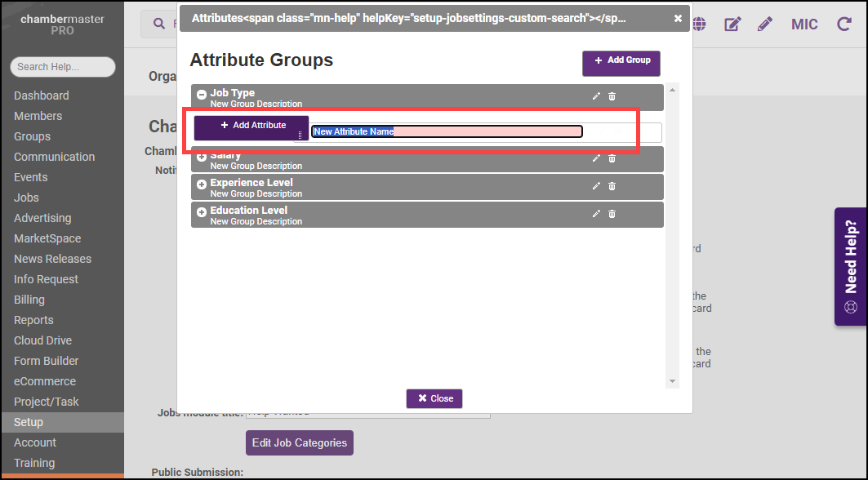Edit the Job Type group pencil icon

tap(596, 96)
